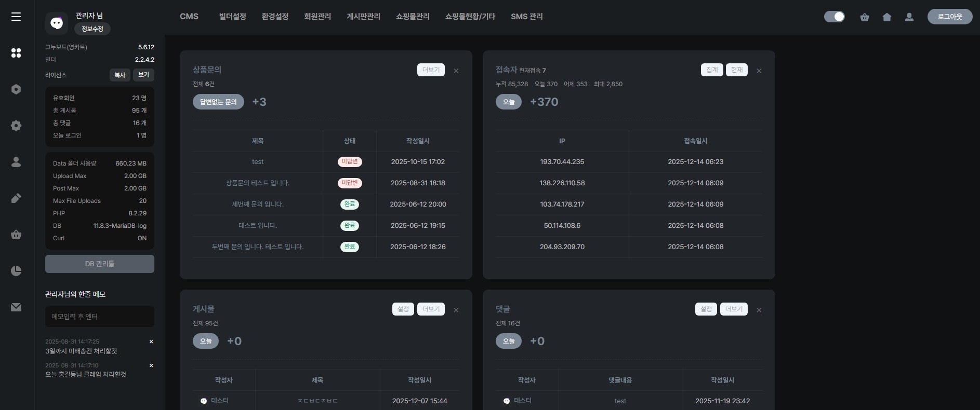The height and width of the screenshot is (410, 980).
Task: Open the shopping basket icon in sidebar
Action: (x=16, y=235)
